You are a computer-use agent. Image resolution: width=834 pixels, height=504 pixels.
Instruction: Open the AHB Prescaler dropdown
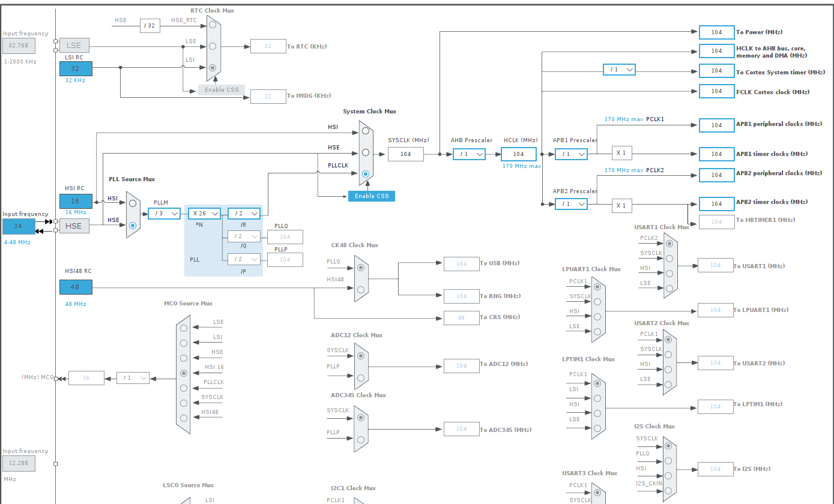click(468, 154)
